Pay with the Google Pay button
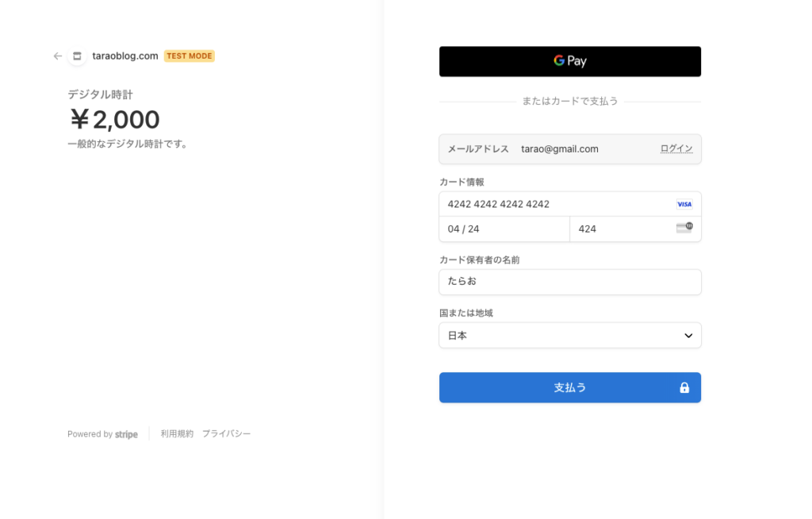The width and height of the screenshot is (812, 519). (x=569, y=61)
